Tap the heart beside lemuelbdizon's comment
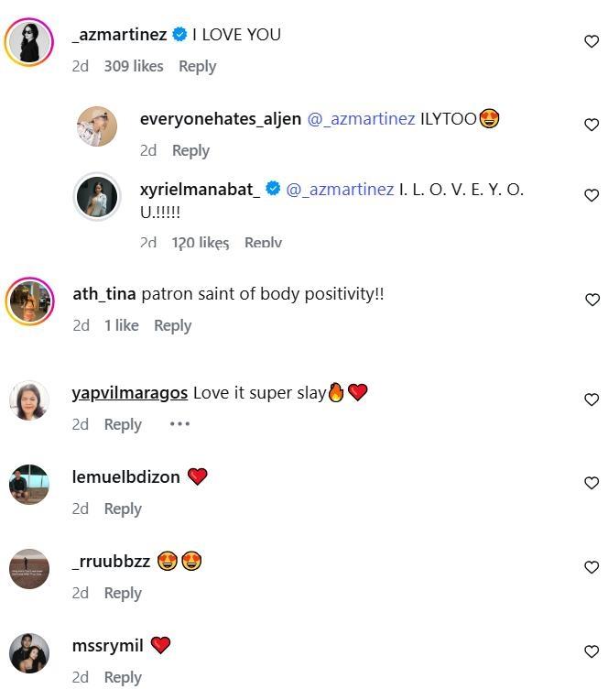 (592, 483)
